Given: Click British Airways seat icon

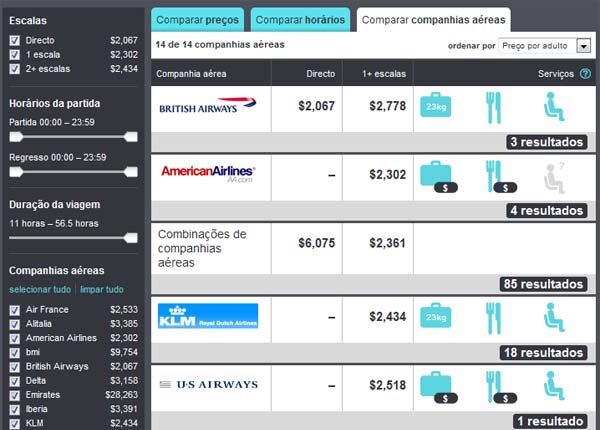Looking at the screenshot, I should (x=552, y=107).
